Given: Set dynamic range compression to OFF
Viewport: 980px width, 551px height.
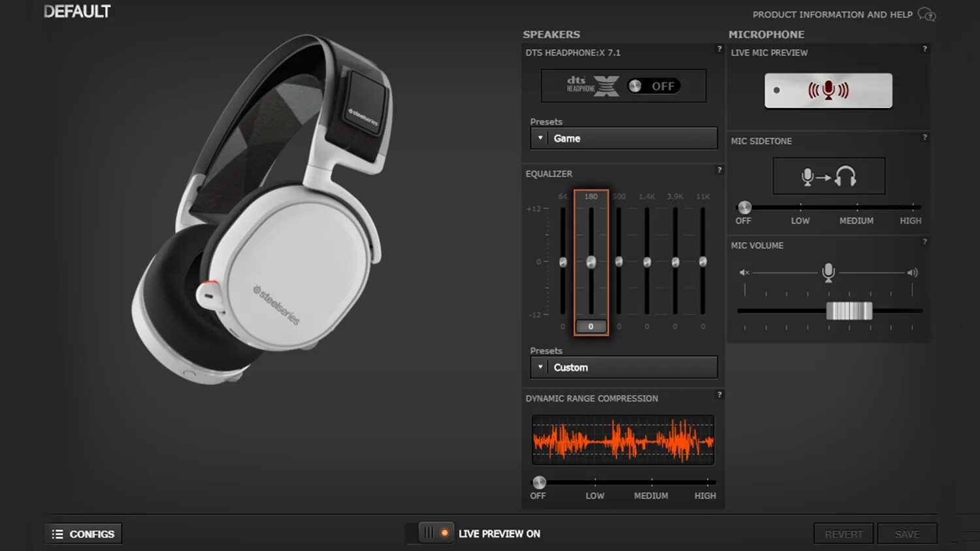Looking at the screenshot, I should coord(538,496).
